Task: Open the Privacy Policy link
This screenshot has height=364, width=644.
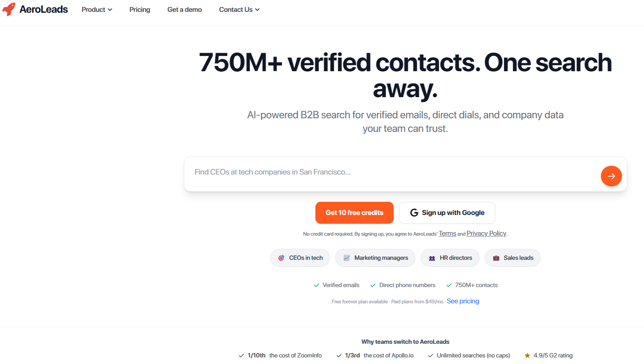Action: [487, 233]
